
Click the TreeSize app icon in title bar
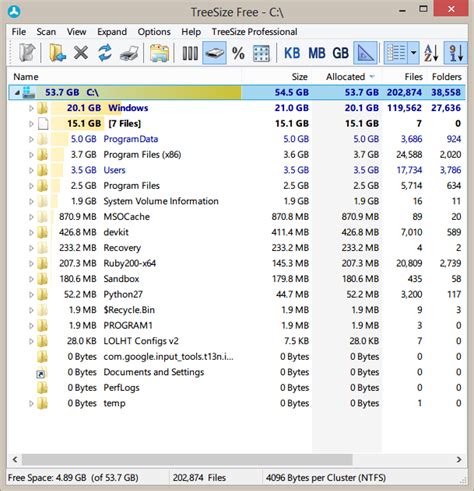pyautogui.click(x=14, y=12)
